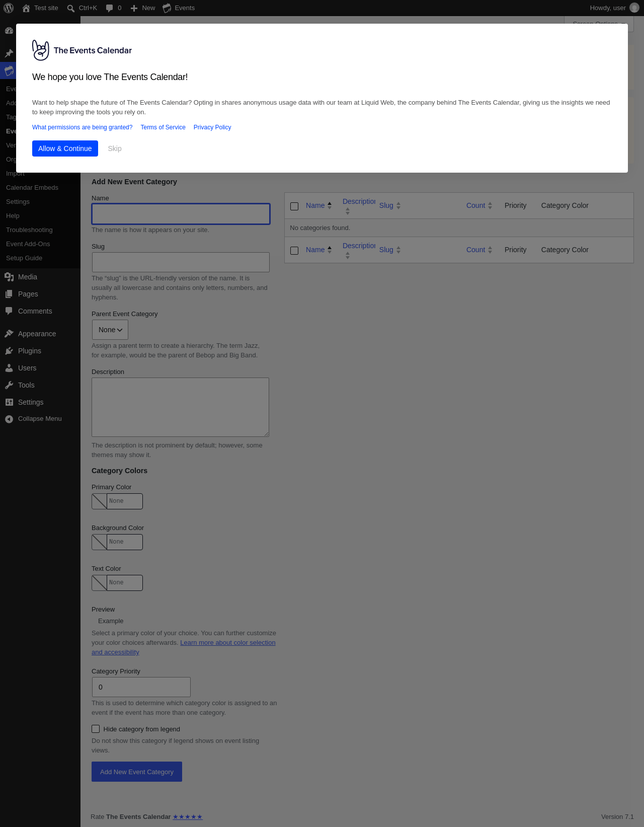
Task: Focus the Category Priority number field
Action: click(x=141, y=687)
